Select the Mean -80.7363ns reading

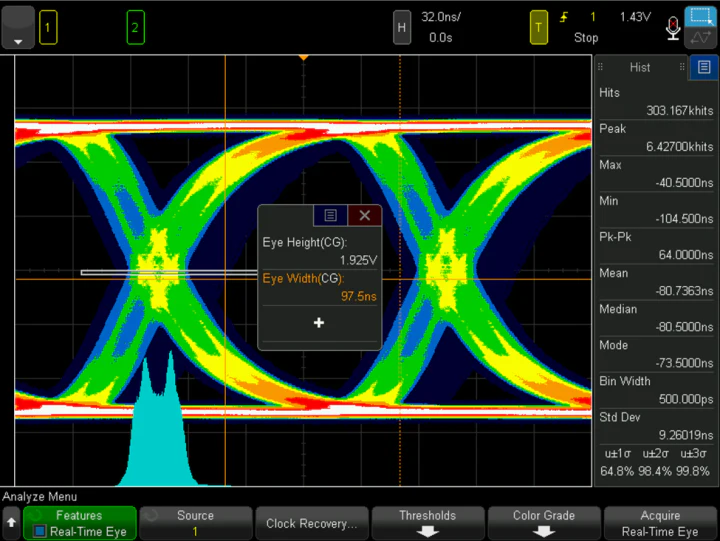click(x=656, y=282)
